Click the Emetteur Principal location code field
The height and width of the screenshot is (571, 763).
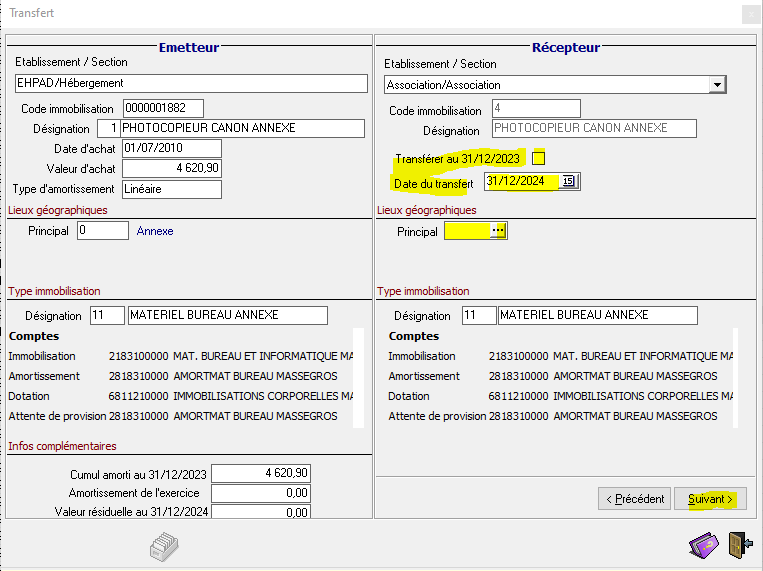(103, 231)
